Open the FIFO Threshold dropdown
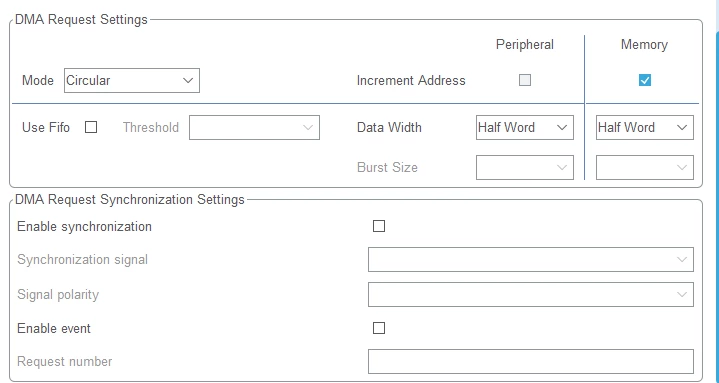Viewport: 719px width, 383px height. pyautogui.click(x=254, y=128)
